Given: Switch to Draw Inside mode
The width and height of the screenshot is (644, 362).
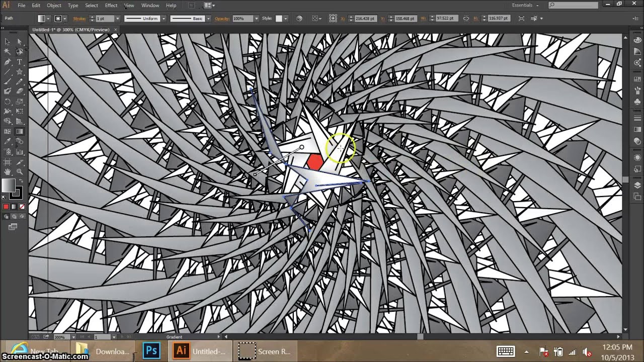Looking at the screenshot, I should click(x=22, y=217).
